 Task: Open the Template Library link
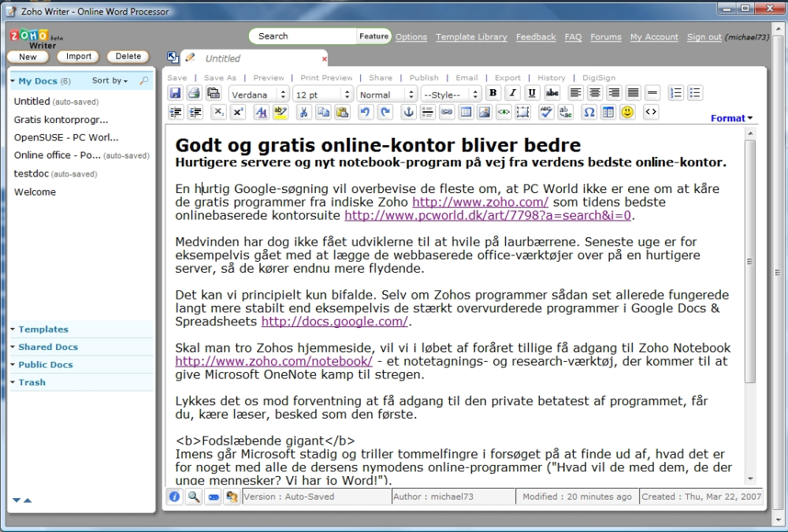coord(471,37)
